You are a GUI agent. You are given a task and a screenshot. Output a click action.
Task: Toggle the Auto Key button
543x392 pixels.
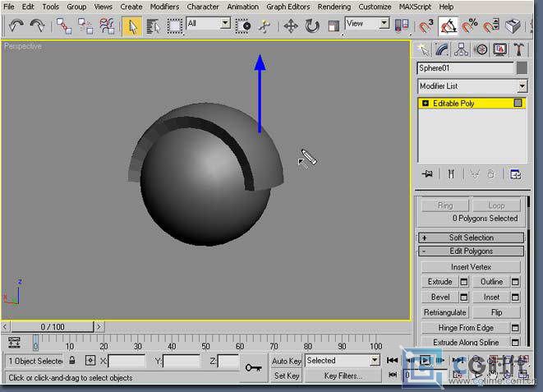tap(287, 361)
